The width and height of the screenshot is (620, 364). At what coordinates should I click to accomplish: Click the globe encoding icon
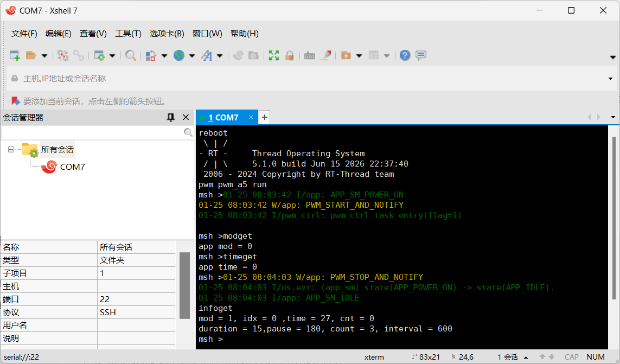(x=178, y=55)
